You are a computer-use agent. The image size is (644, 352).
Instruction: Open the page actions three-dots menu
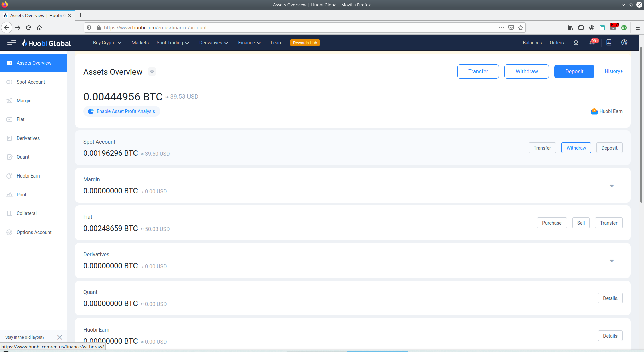[502, 28]
